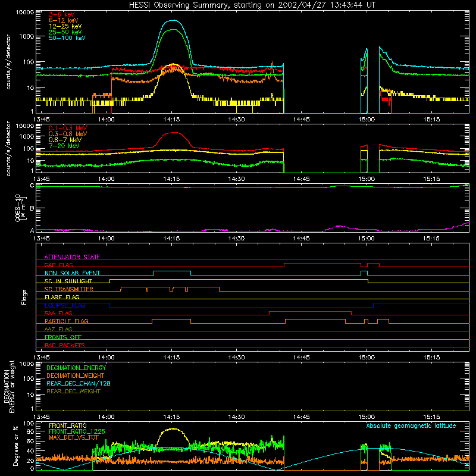This screenshot has width=476, height=476.
Task: Click the GOES panel C level tick label
Action: [x=32, y=185]
